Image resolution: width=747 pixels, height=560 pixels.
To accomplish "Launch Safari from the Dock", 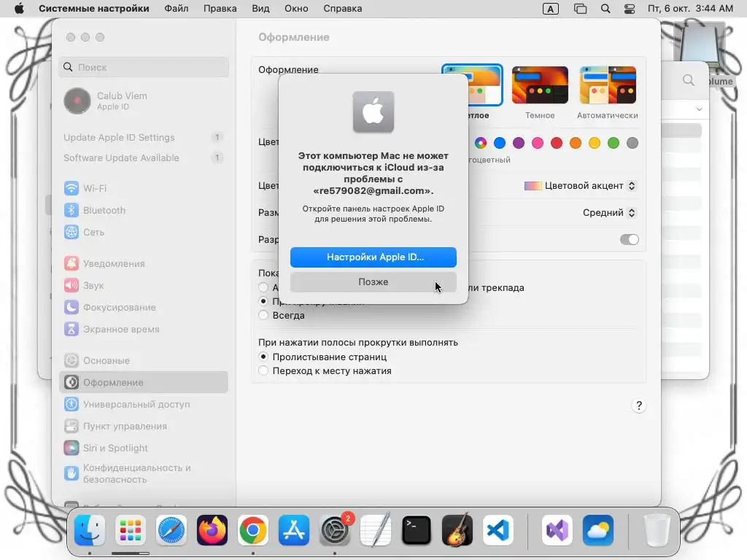I will tap(171, 530).
